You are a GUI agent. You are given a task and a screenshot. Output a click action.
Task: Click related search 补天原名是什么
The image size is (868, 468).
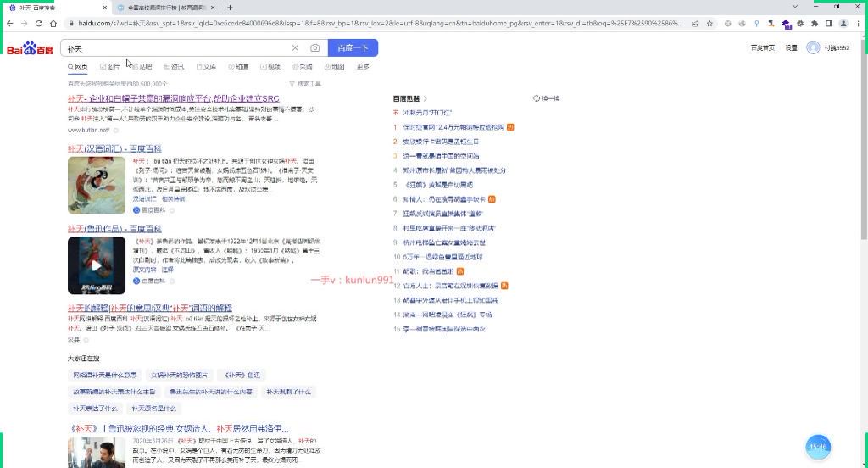coord(154,409)
